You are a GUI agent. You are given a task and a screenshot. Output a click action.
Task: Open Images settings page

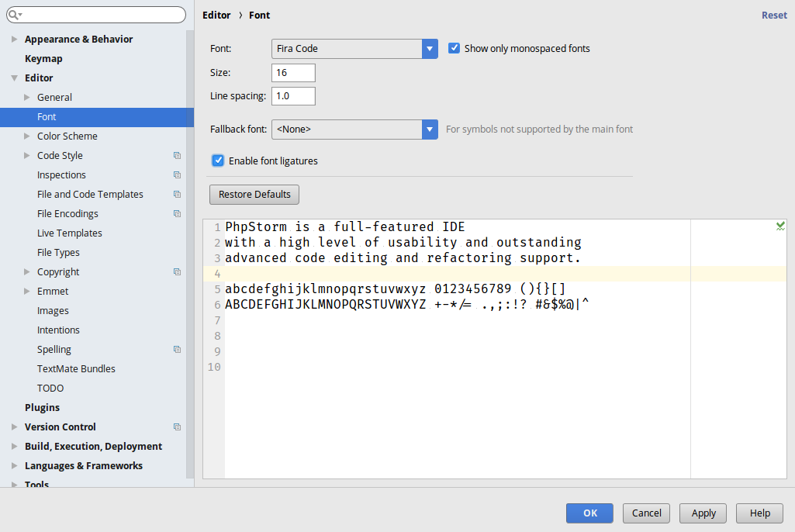(53, 311)
